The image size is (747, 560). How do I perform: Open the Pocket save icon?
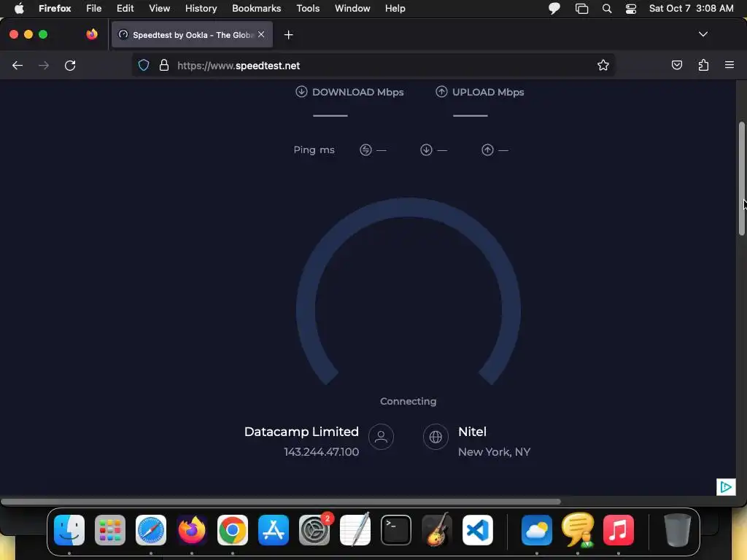676,65
